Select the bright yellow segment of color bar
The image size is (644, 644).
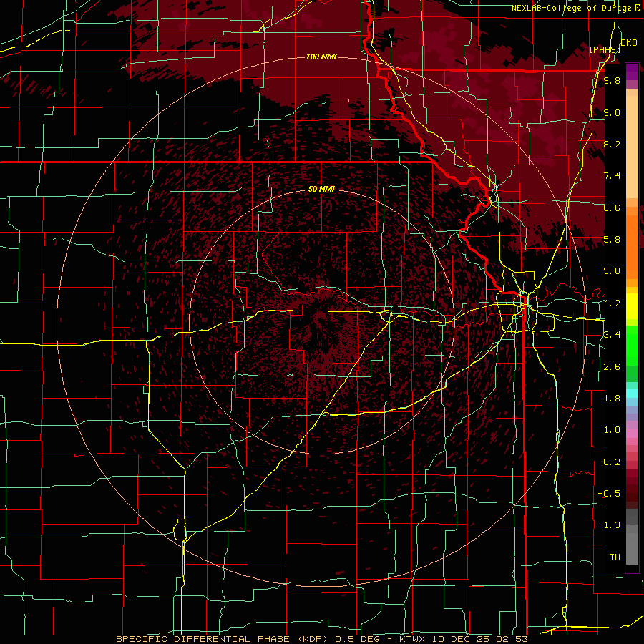632,306
